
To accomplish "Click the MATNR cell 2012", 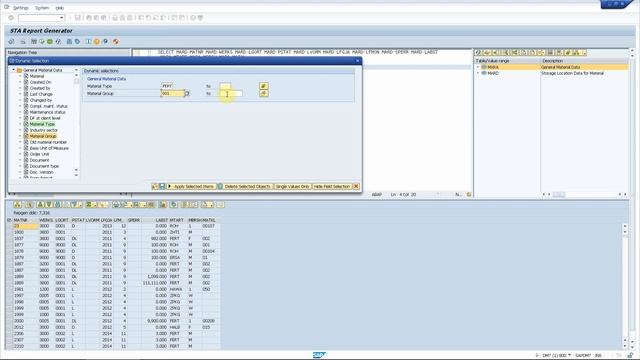I will [x=25, y=327].
